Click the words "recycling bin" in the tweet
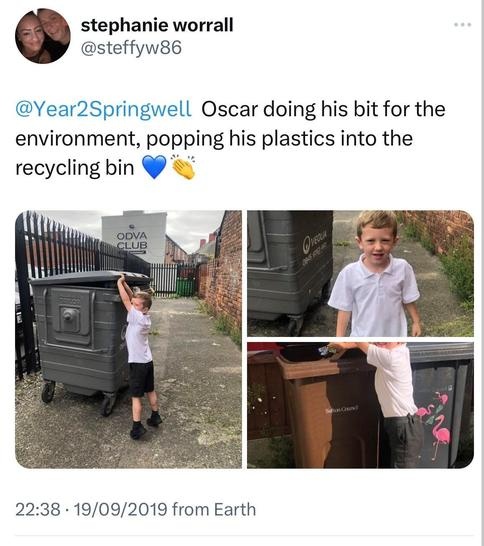 tap(75, 168)
